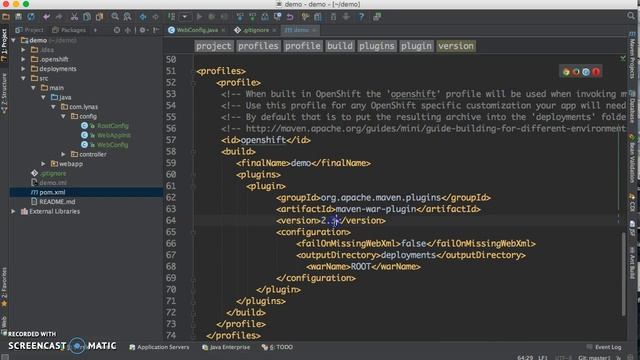The width and height of the screenshot is (640, 360).
Task: Close the WebConfig.java tab
Action: tap(223, 30)
